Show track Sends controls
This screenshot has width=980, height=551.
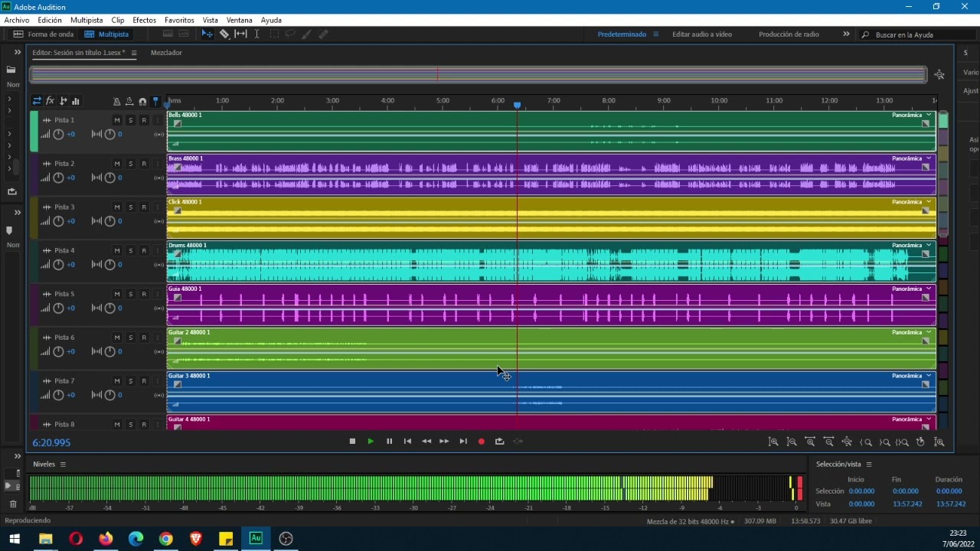tap(63, 101)
